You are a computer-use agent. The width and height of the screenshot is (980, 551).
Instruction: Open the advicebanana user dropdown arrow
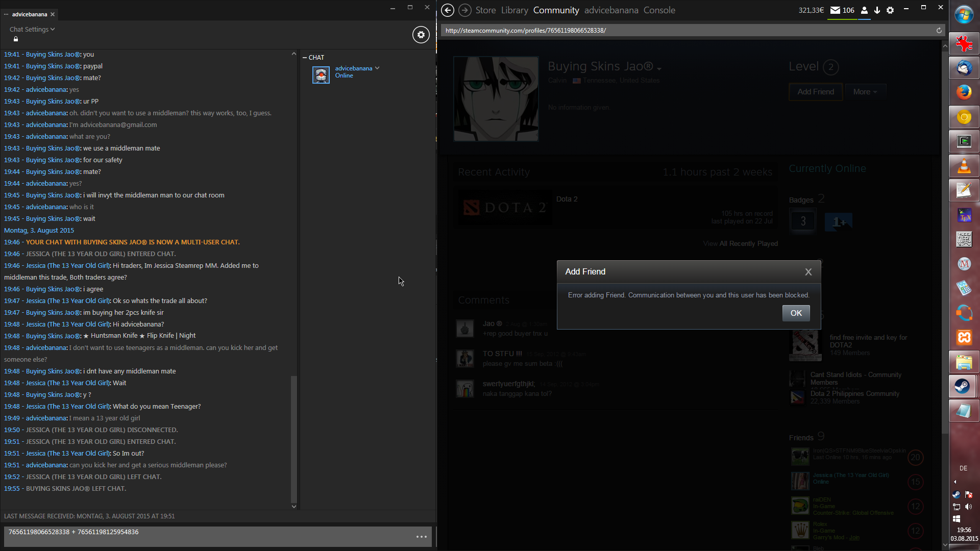[x=377, y=68]
